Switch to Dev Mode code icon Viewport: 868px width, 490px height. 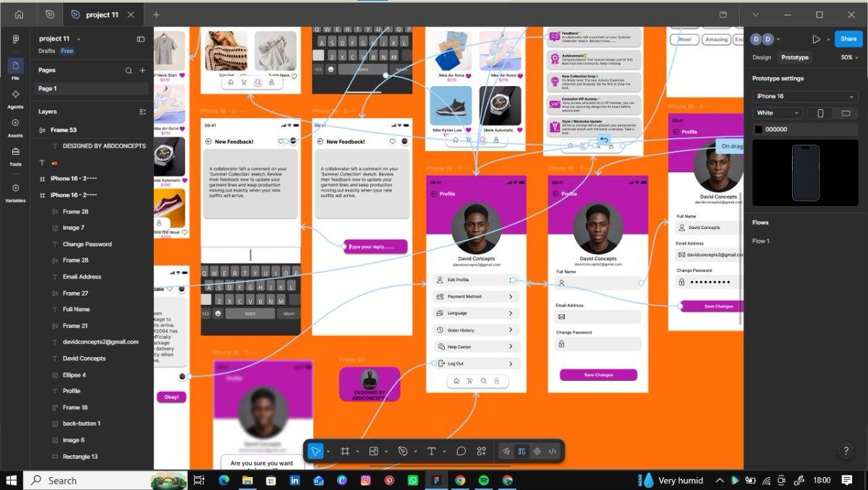pos(553,451)
